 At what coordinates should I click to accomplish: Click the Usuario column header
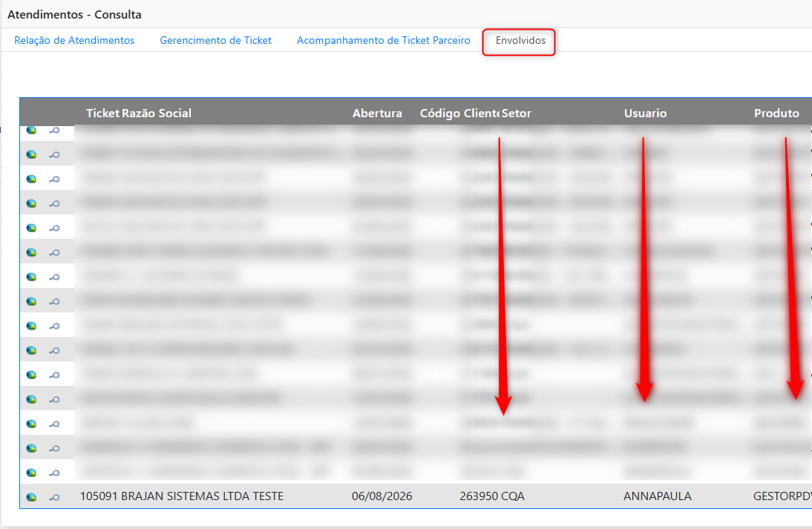tap(645, 114)
